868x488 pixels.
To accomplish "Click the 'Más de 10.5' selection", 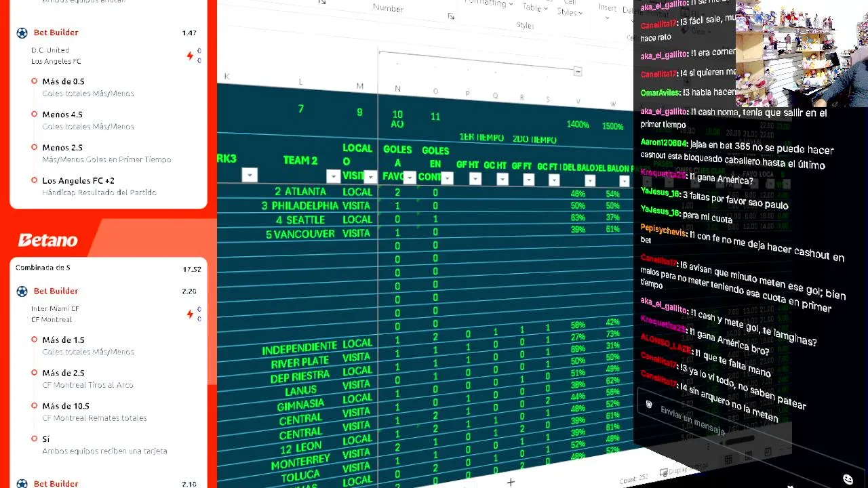I will 66,407.
